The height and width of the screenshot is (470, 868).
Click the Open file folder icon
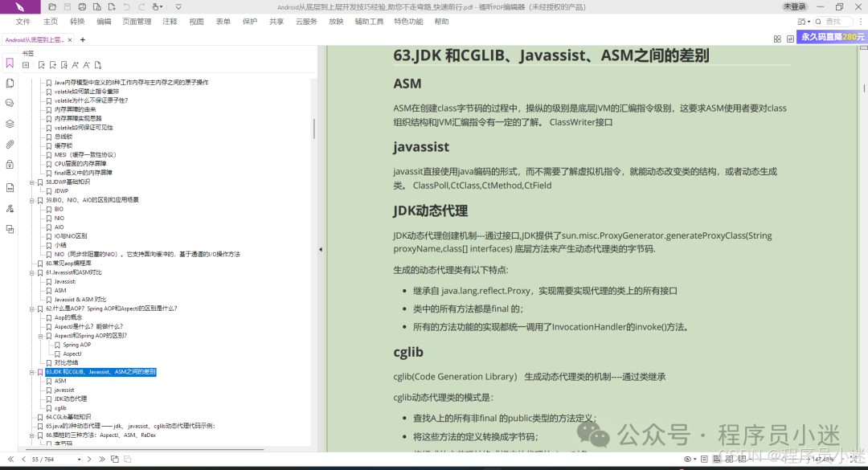pos(52,6)
